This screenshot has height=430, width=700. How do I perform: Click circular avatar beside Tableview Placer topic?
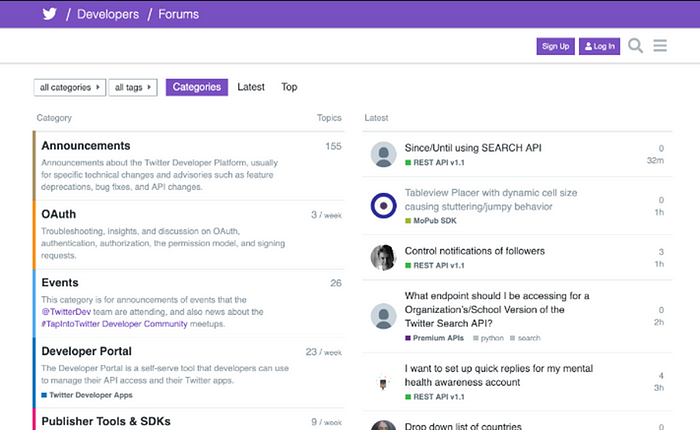383,206
